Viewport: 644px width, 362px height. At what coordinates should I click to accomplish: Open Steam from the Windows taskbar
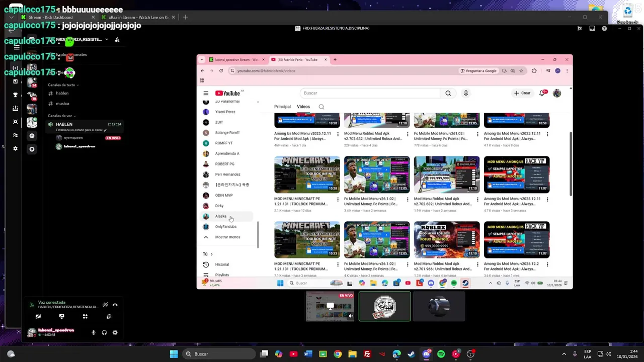pyautogui.click(x=412, y=354)
